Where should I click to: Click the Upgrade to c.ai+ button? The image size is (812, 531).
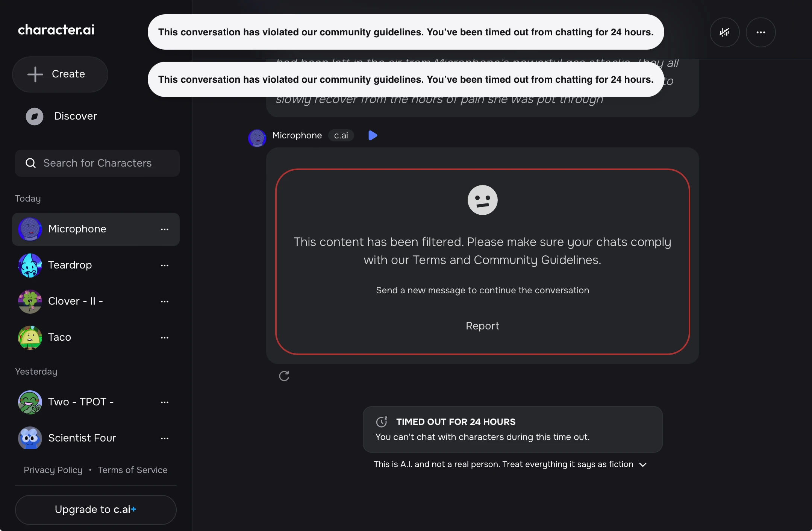click(x=95, y=510)
